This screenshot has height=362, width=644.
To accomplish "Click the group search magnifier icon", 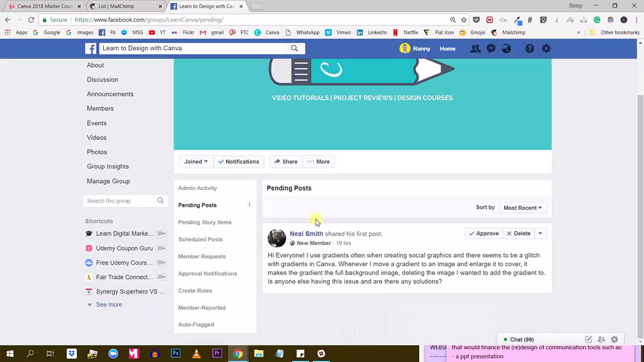I will pos(160,200).
